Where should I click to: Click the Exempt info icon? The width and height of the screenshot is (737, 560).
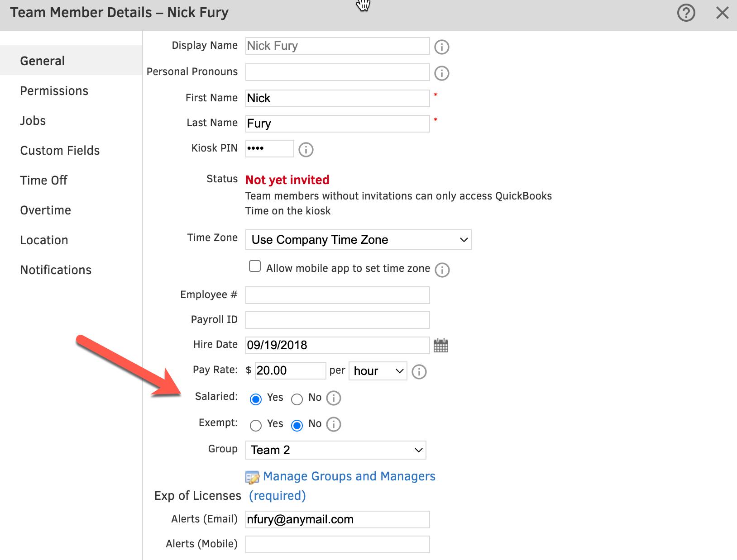pos(334,424)
